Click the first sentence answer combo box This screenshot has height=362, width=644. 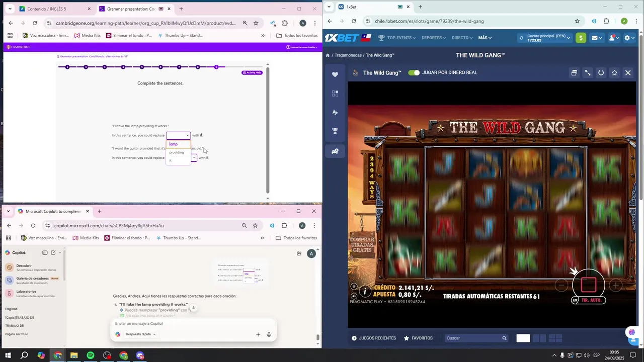tap(178, 135)
